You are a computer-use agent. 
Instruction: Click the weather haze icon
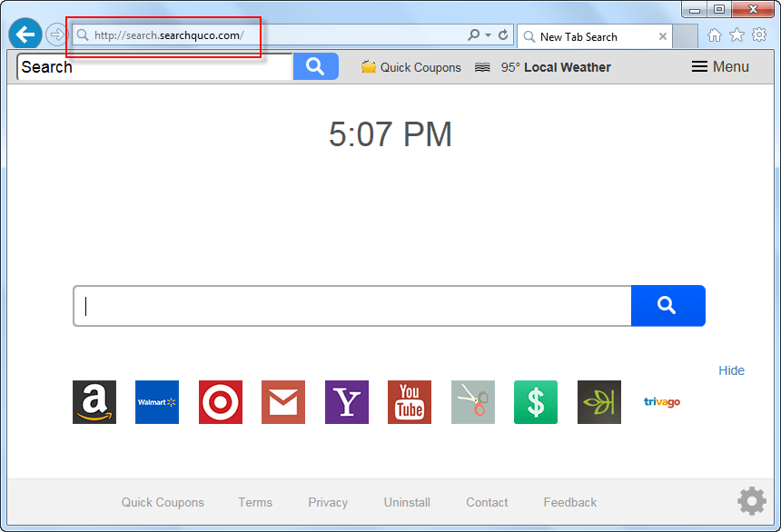point(482,67)
